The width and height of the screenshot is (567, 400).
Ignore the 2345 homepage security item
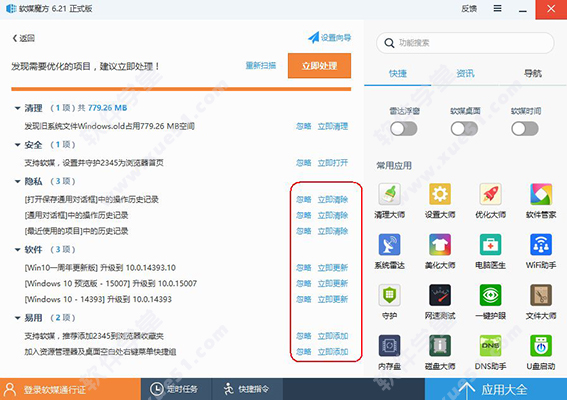(304, 163)
